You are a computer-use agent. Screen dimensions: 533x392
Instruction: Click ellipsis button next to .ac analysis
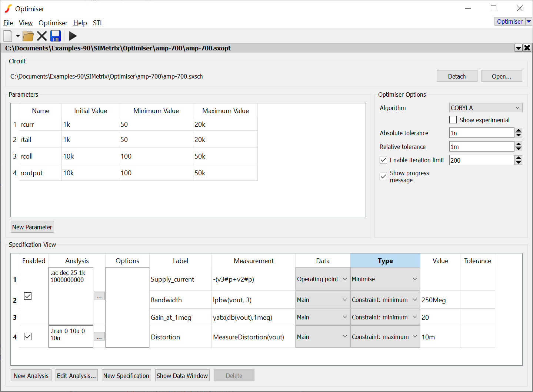click(x=99, y=296)
